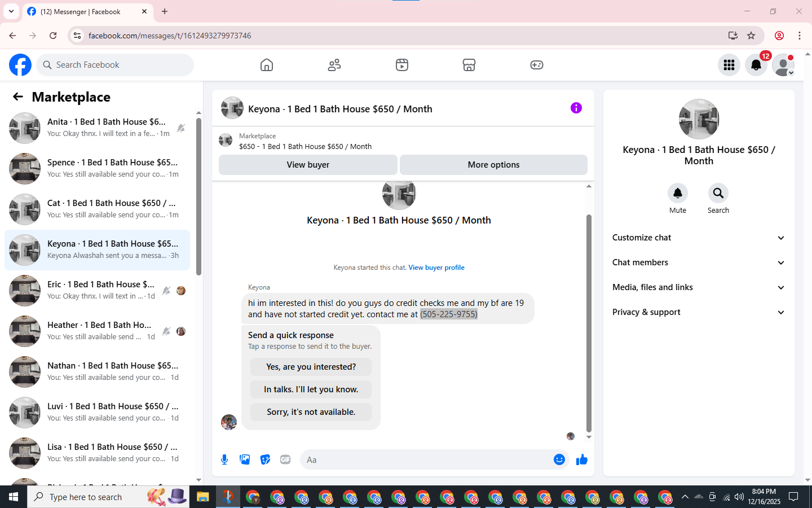The image size is (812, 508).
Task: Open Spence's conversation in the list
Action: [x=97, y=169]
